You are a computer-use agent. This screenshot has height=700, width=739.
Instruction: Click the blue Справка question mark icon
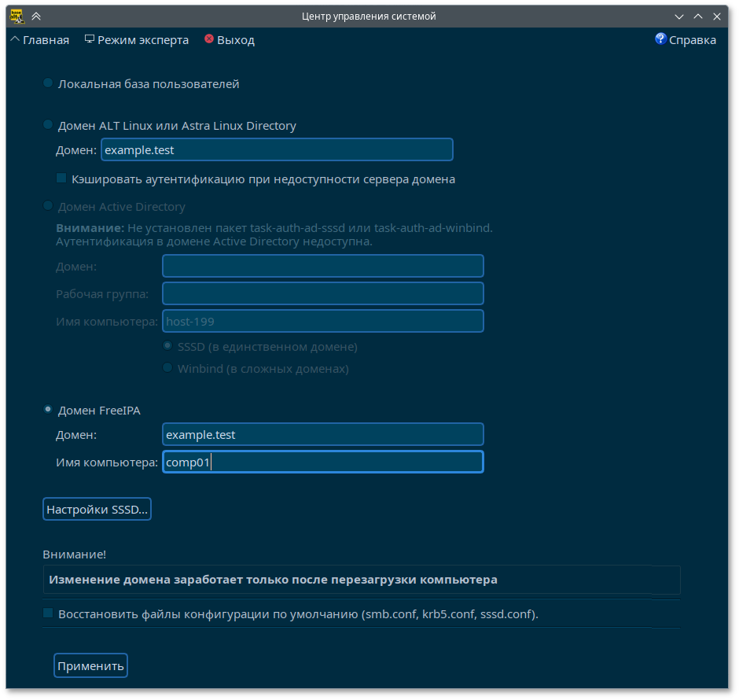(660, 39)
